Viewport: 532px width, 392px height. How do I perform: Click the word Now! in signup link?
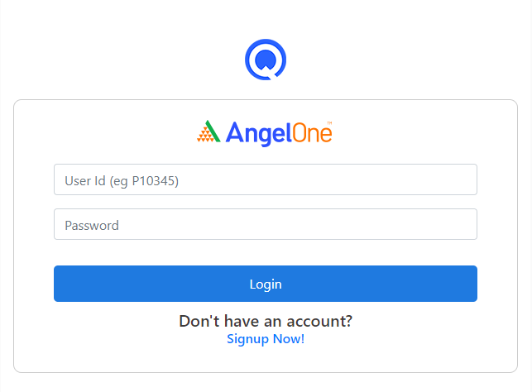(289, 339)
